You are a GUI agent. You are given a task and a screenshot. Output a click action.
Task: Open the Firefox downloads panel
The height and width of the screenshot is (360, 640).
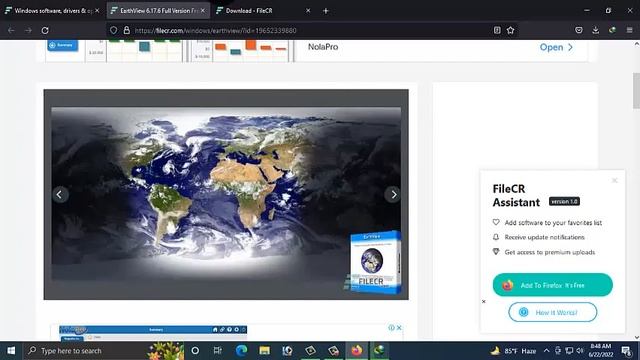coord(596,30)
